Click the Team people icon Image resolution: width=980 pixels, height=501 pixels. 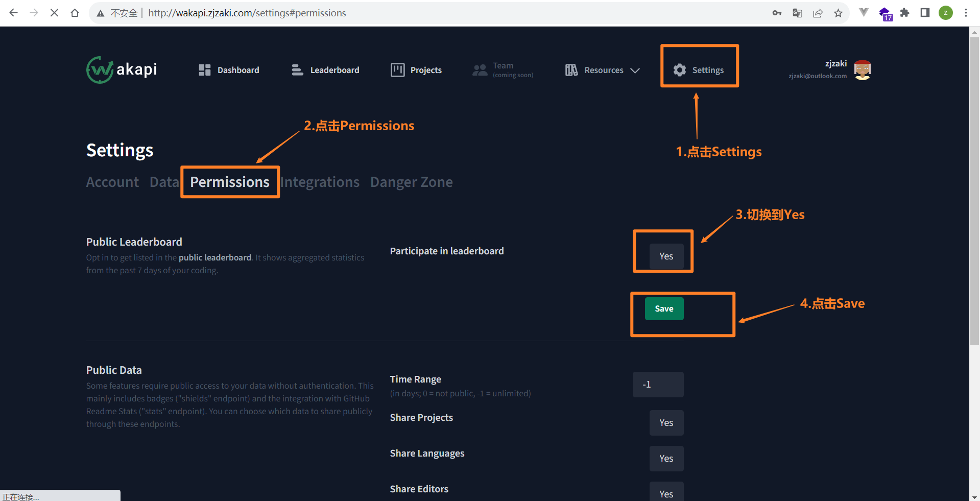click(x=480, y=70)
